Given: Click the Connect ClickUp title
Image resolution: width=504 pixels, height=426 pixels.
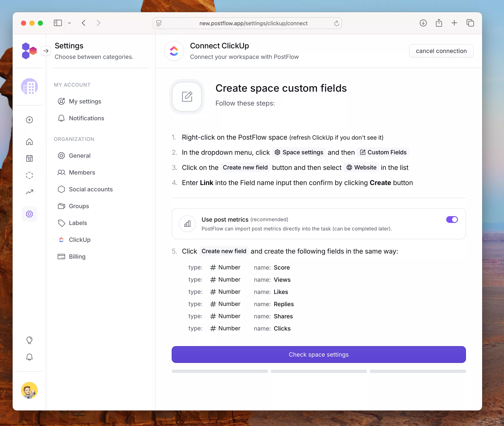Looking at the screenshot, I should click(x=219, y=46).
